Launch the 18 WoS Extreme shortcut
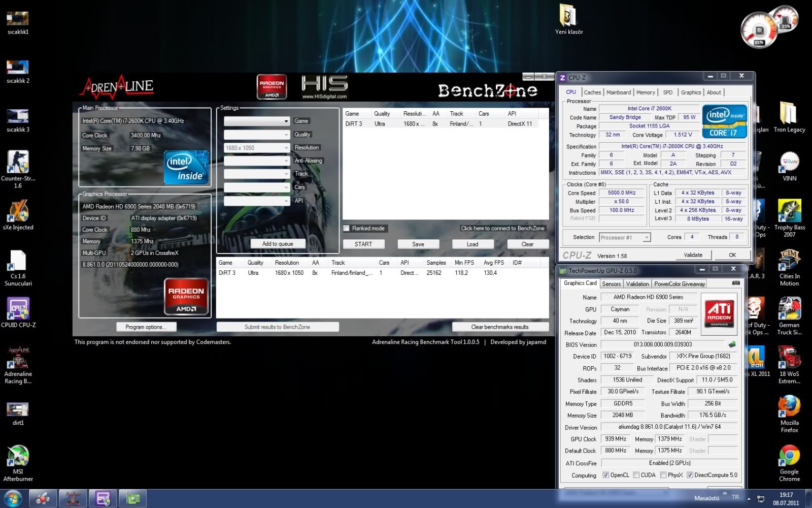Viewport: 812px width, 508px height. [x=789, y=365]
